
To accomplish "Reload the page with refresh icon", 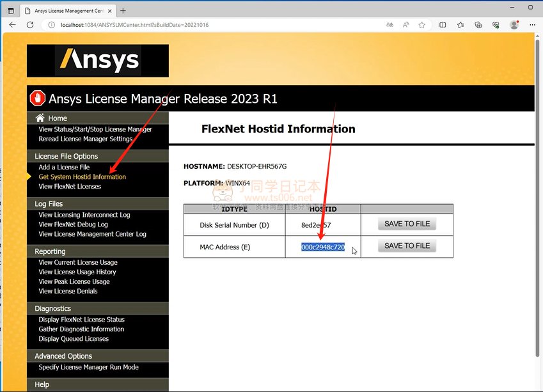I will coord(29,25).
